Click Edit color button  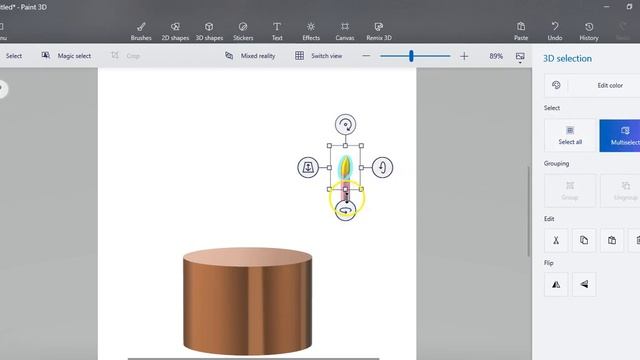click(x=593, y=85)
